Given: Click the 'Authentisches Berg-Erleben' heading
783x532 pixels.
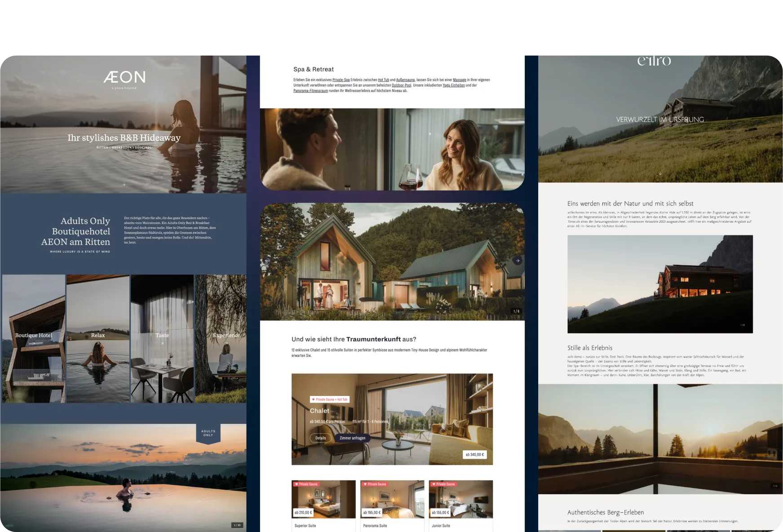Looking at the screenshot, I should [x=606, y=512].
